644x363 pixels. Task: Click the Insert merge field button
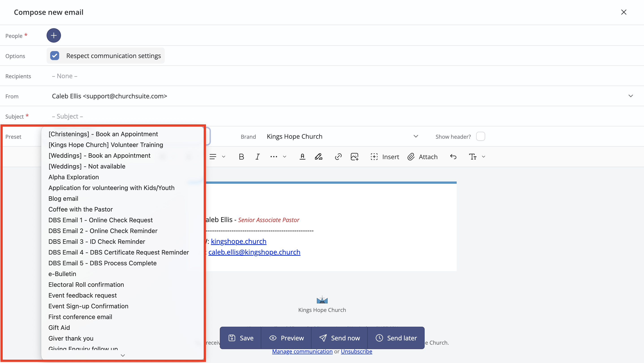[385, 157]
